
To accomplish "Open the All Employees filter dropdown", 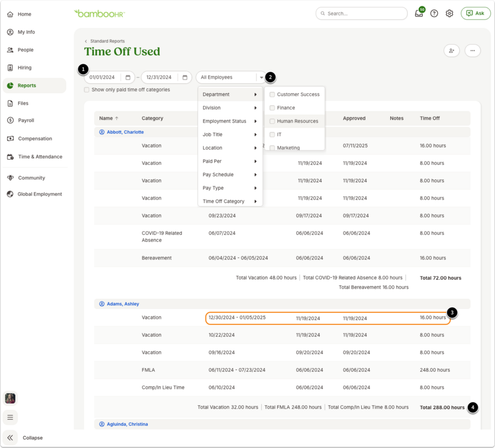I will point(231,78).
